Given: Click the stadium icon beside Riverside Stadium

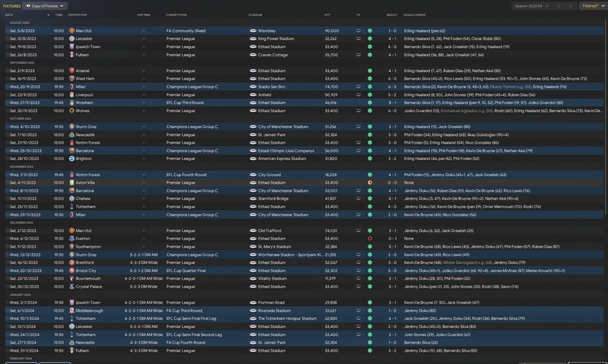Looking at the screenshot, I should click(x=253, y=311).
